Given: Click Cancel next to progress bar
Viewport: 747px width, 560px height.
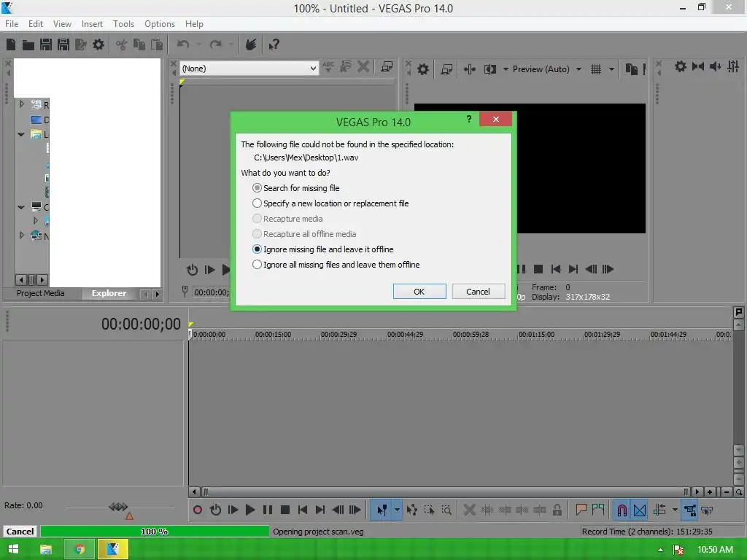Looking at the screenshot, I should pos(20,532).
